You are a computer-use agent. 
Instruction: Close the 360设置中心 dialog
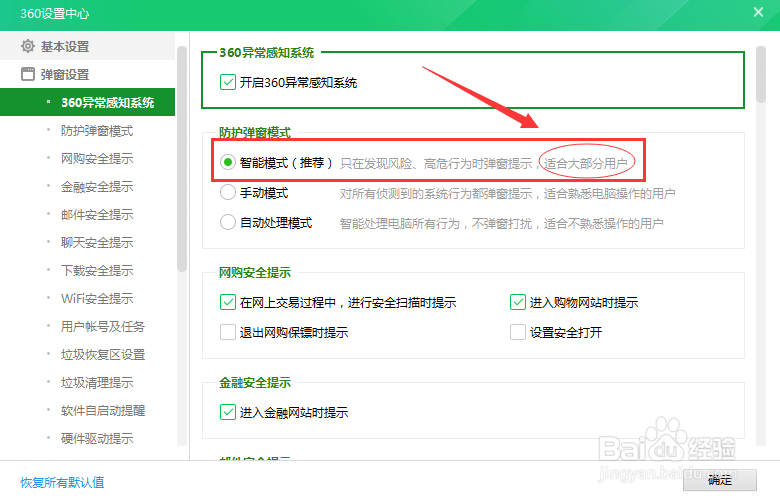click(758, 12)
